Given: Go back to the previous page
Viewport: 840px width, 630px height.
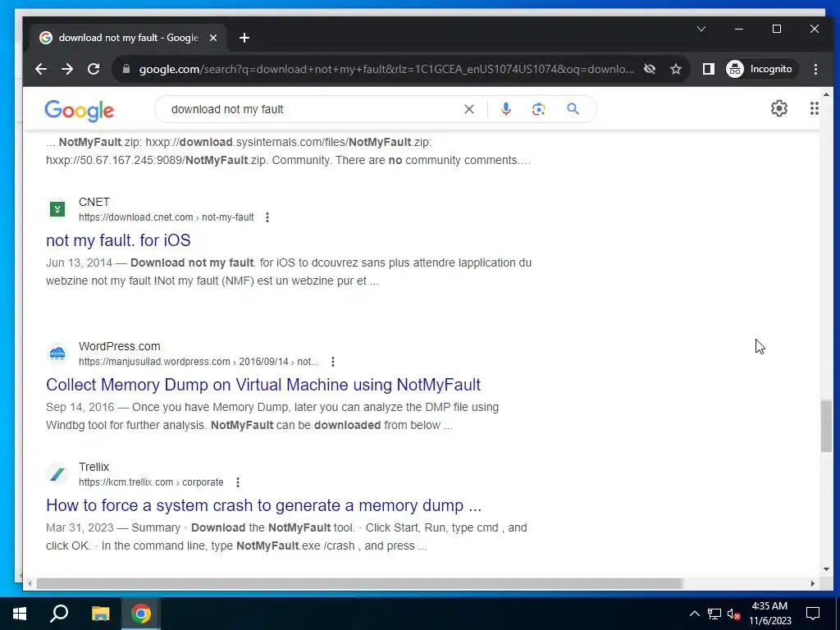Looking at the screenshot, I should coord(41,69).
